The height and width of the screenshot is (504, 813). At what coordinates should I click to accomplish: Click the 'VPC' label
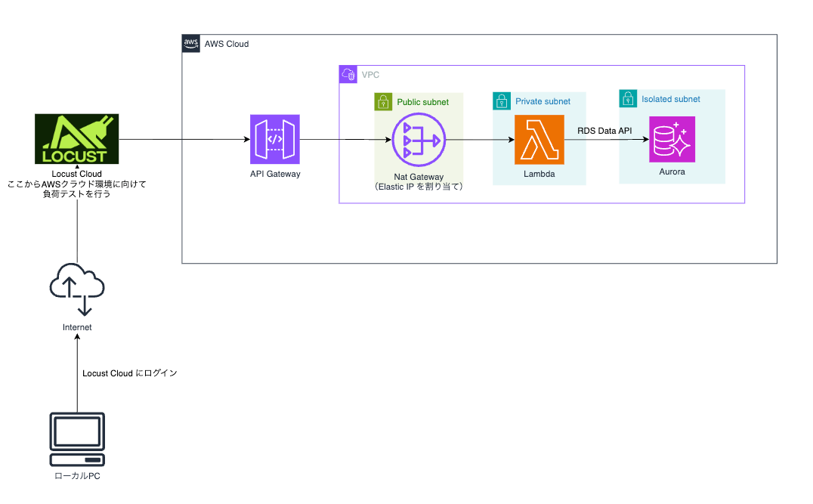(x=370, y=75)
